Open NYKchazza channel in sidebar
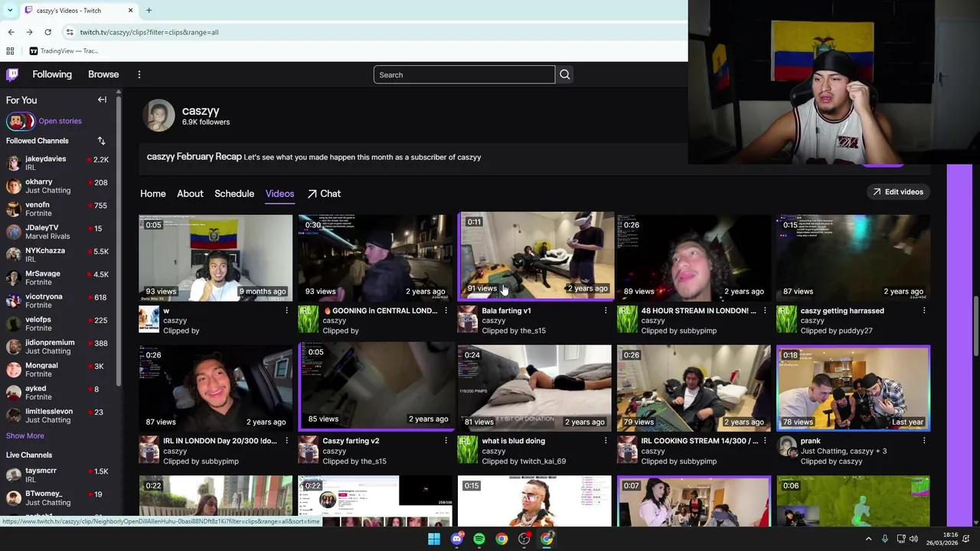980x551 pixels. [58, 255]
